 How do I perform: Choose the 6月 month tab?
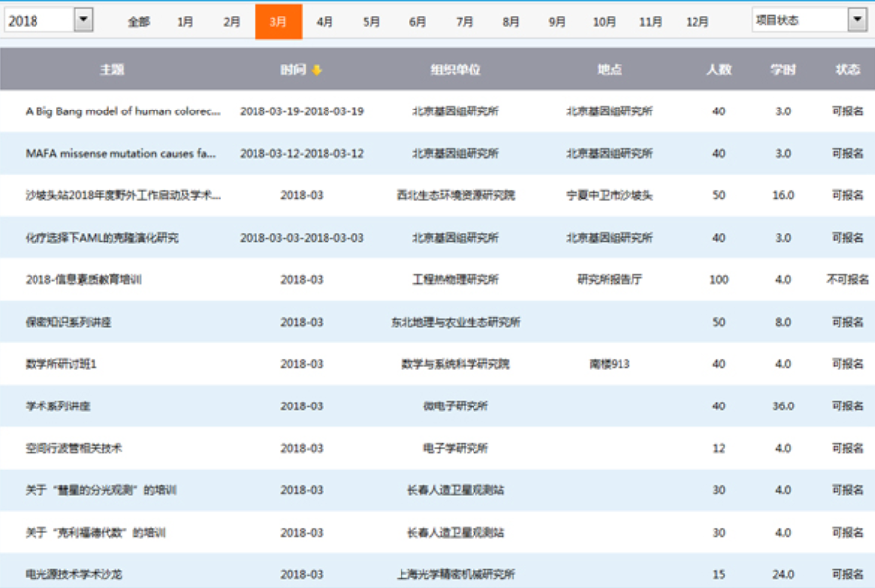[x=417, y=22]
